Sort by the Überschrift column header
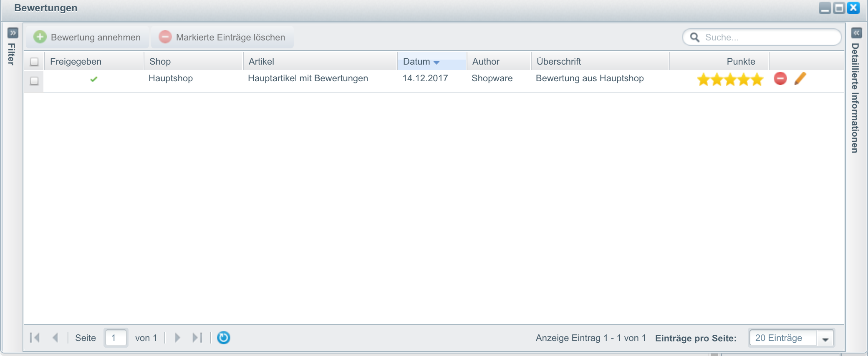The image size is (868, 356). (600, 61)
